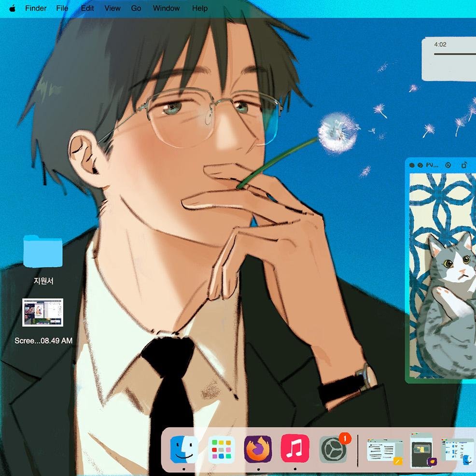
Task: Click the circled A markup icon in PV window
Action: [448, 165]
